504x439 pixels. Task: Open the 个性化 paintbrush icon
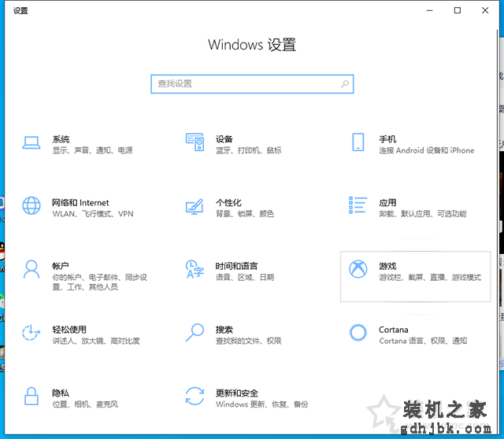pyautogui.click(x=195, y=207)
